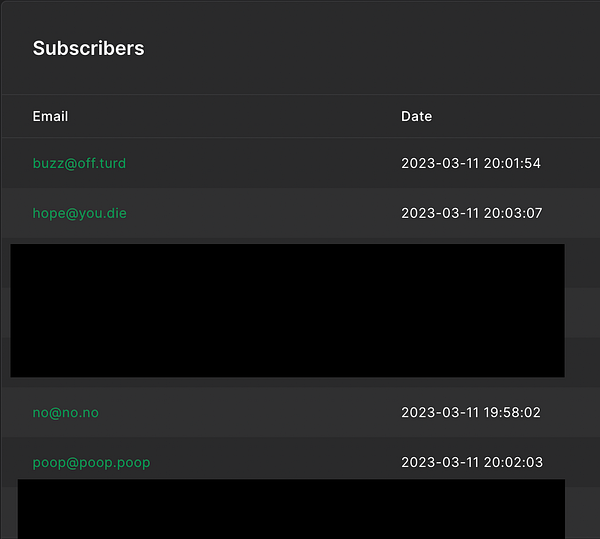
Task: Select the no@no.no email address
Action: pos(65,412)
